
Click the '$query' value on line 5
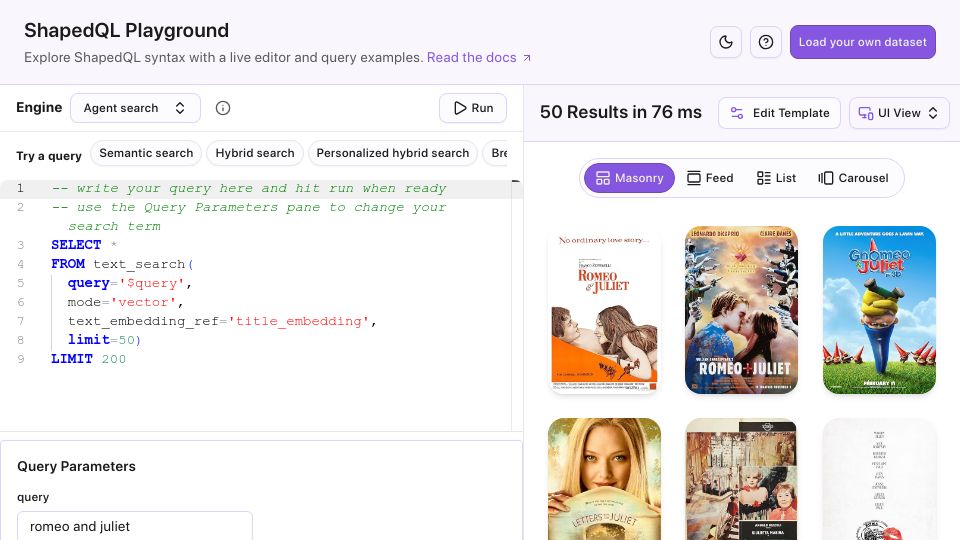click(x=151, y=283)
